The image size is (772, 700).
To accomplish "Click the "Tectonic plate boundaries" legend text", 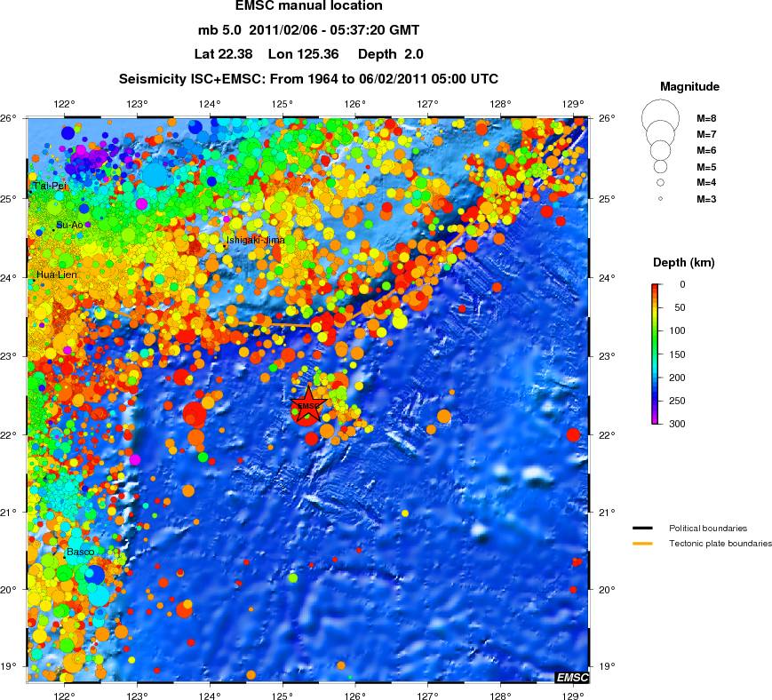I will [720, 544].
